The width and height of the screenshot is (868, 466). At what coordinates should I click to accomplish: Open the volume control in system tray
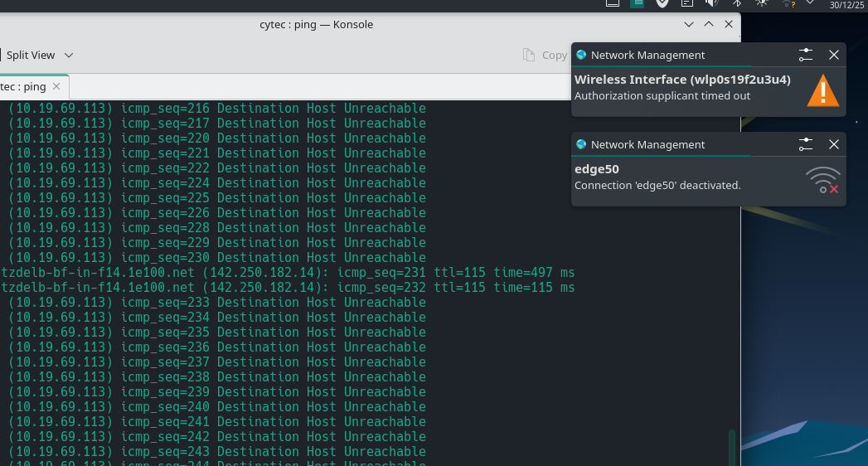711,3
